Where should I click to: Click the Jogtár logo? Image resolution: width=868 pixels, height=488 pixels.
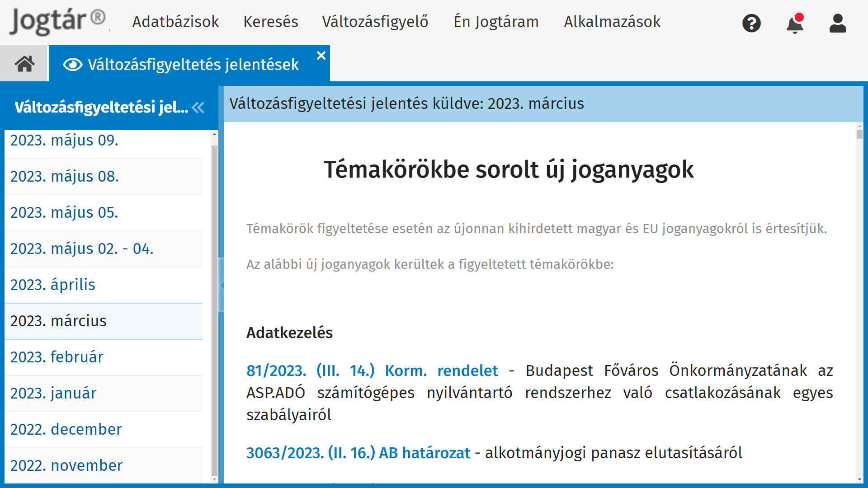tap(57, 21)
